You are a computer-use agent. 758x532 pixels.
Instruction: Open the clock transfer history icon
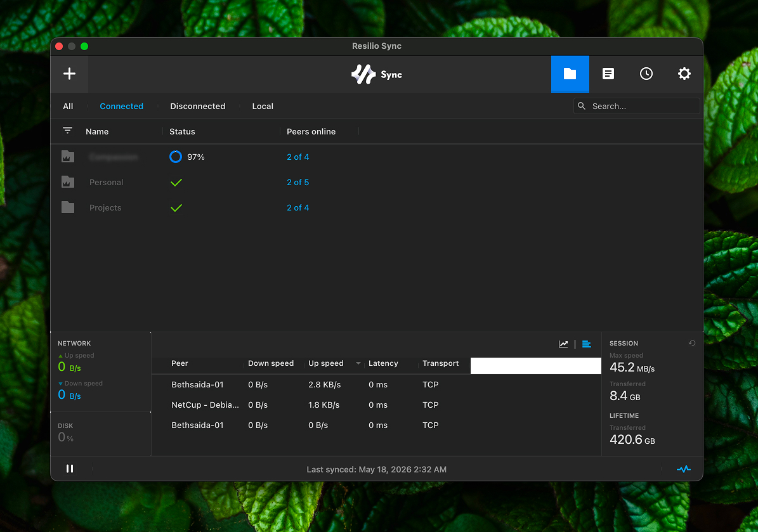tap(646, 74)
